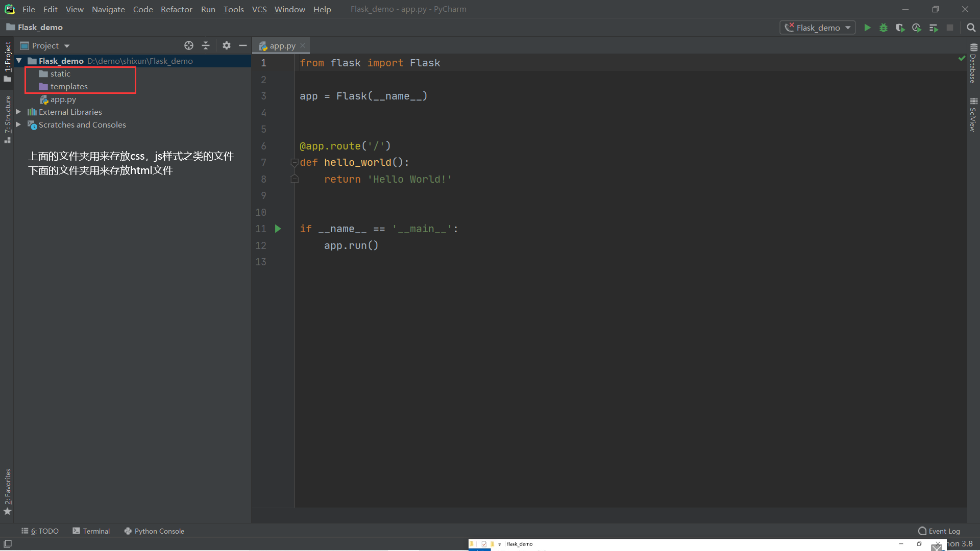Run with Coverage shield icon
The height and width of the screenshot is (551, 980).
900,28
